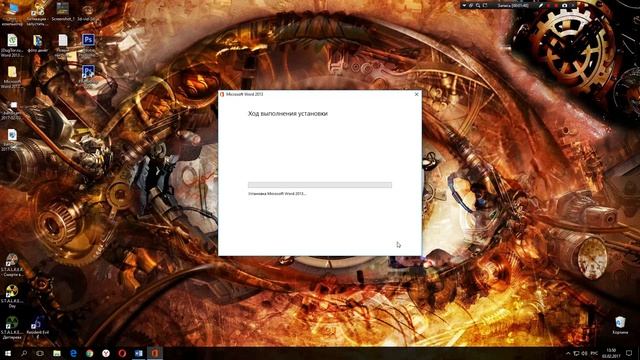This screenshot has width=640, height=360.
Task: Switch the keyboard language indicator
Action: tap(594, 353)
